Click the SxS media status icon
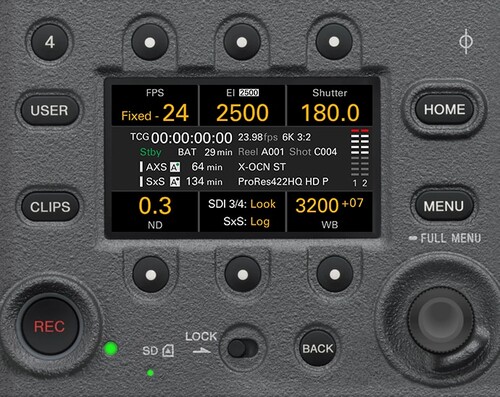 (x=175, y=182)
